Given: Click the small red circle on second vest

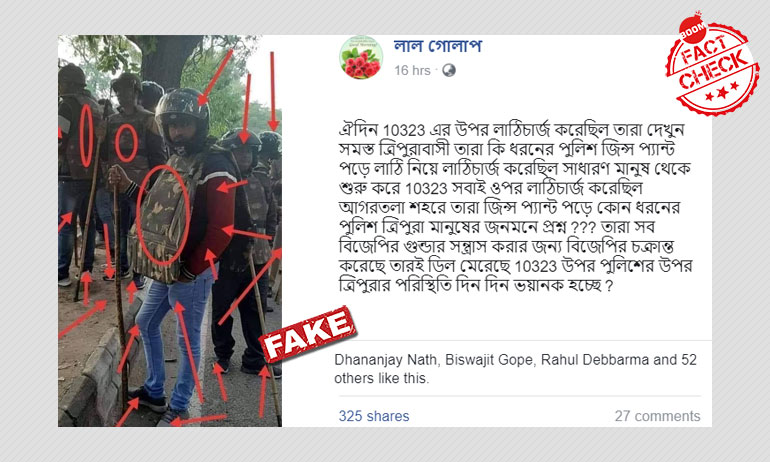Looking at the screenshot, I should [x=126, y=143].
